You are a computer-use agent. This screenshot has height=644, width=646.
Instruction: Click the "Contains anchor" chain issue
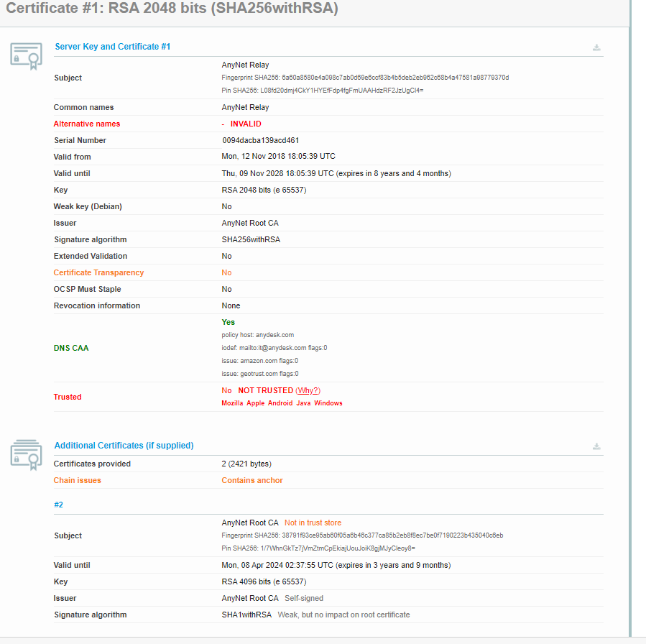(x=252, y=480)
